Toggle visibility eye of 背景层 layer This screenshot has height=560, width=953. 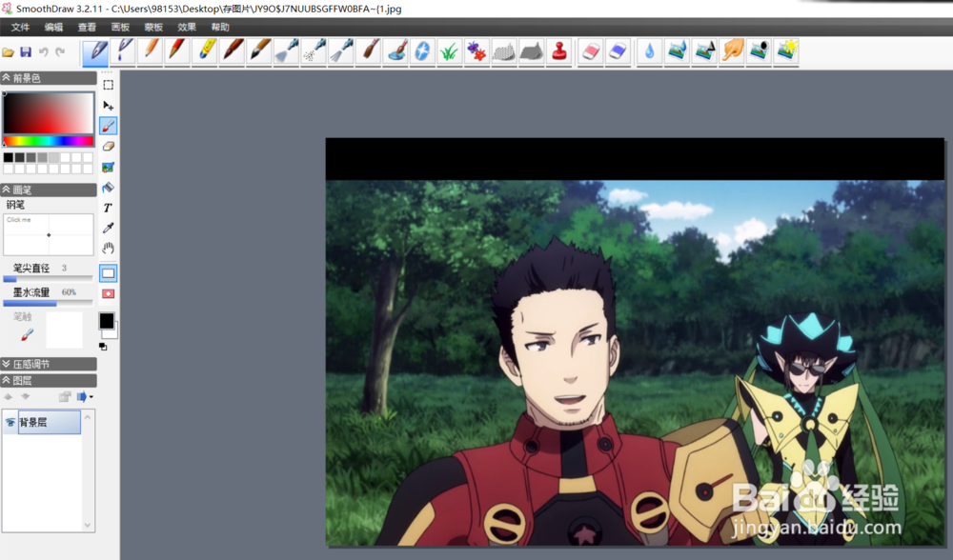(x=10, y=422)
